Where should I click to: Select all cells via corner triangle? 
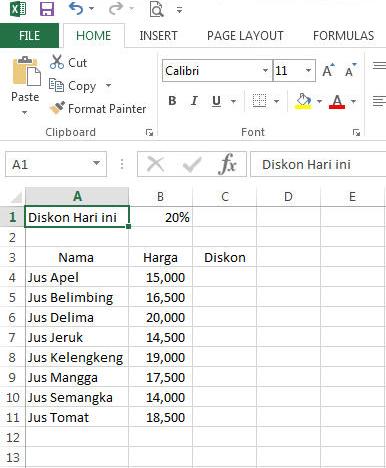pyautogui.click(x=16, y=197)
